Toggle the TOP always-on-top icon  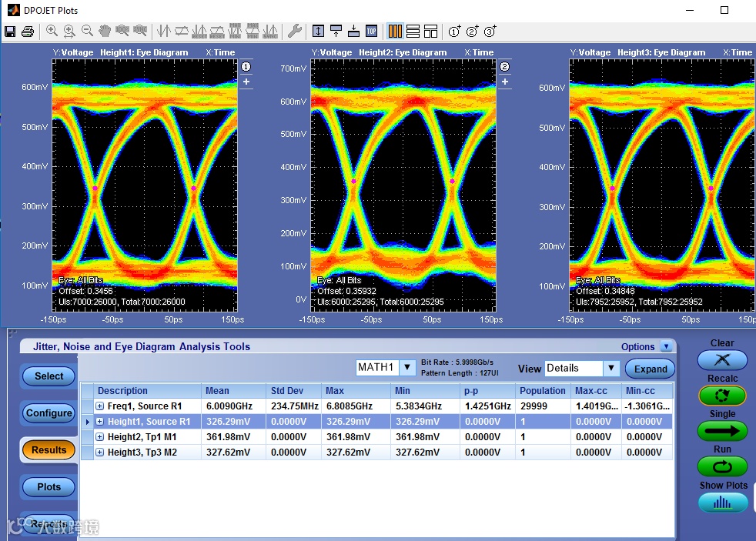371,32
